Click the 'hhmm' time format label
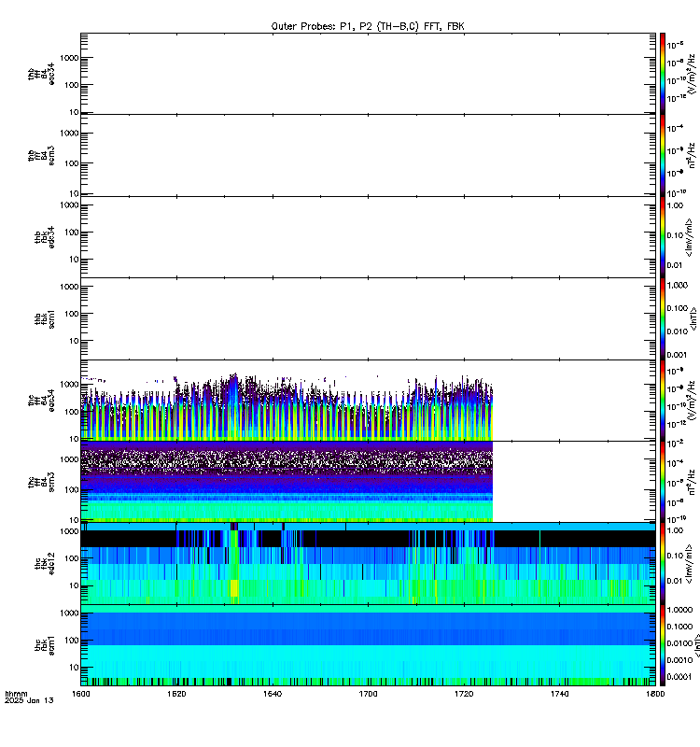700x747 pixels. click(x=16, y=694)
